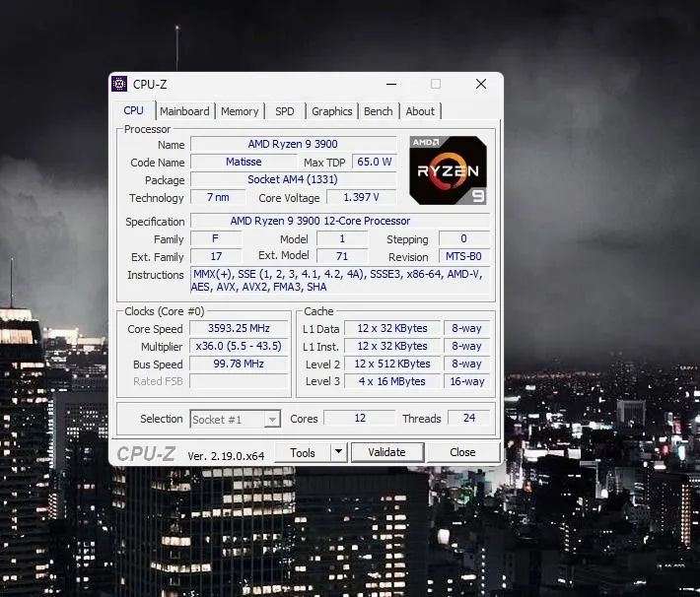Screen dimensions: 700x597
Task: Click the Revision value MTS-B0
Action: coord(464,256)
